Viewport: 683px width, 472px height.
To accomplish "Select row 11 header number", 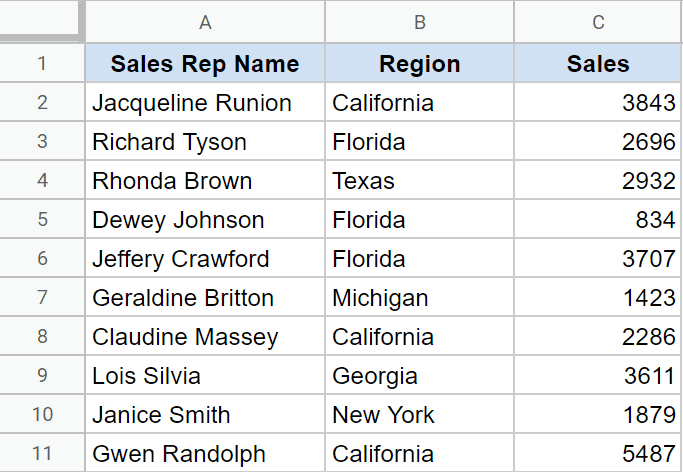I will pos(42,453).
